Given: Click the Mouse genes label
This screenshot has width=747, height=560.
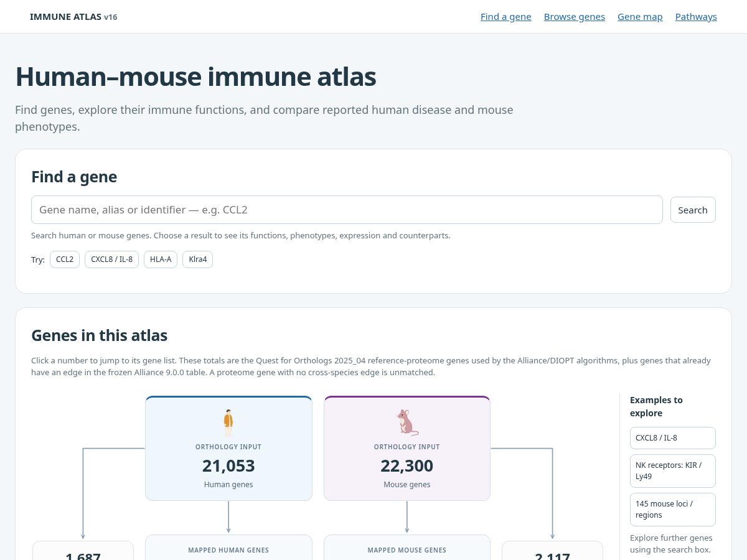Looking at the screenshot, I should click(407, 485).
